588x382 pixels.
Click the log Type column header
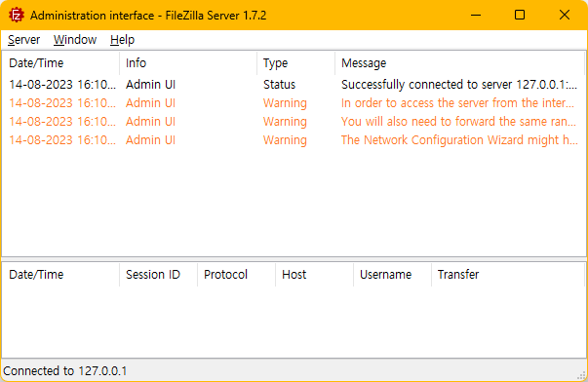pyautogui.click(x=295, y=63)
